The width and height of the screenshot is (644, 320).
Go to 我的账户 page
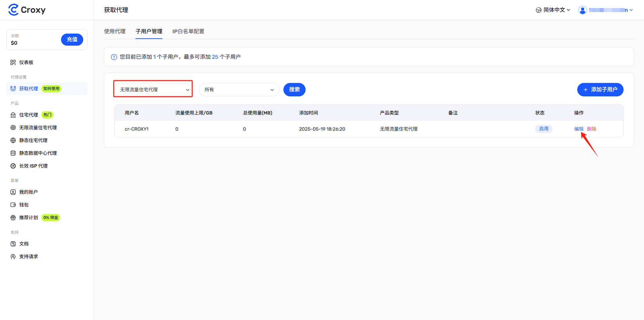click(47, 192)
